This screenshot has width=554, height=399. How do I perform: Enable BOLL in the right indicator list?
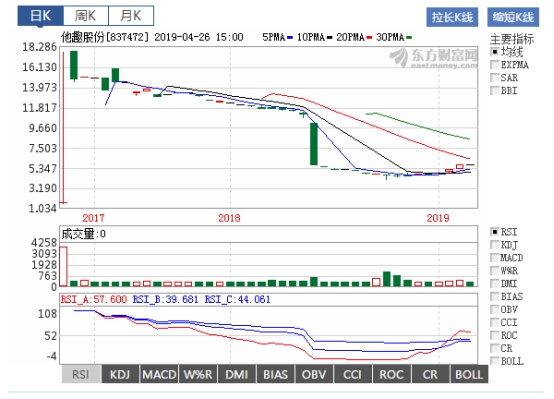click(495, 361)
